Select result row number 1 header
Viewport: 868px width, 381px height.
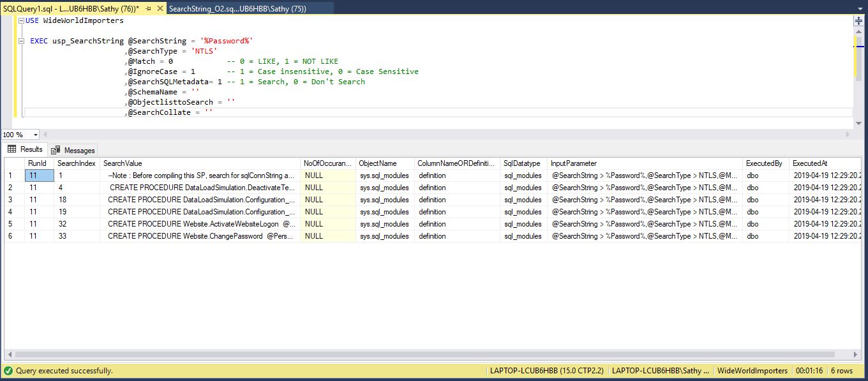[14, 176]
